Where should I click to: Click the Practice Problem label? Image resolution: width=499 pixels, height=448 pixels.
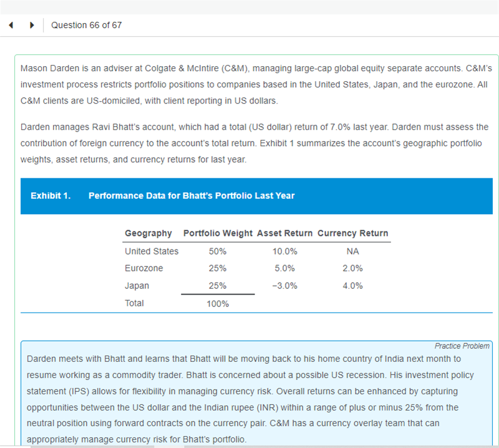tap(462, 346)
